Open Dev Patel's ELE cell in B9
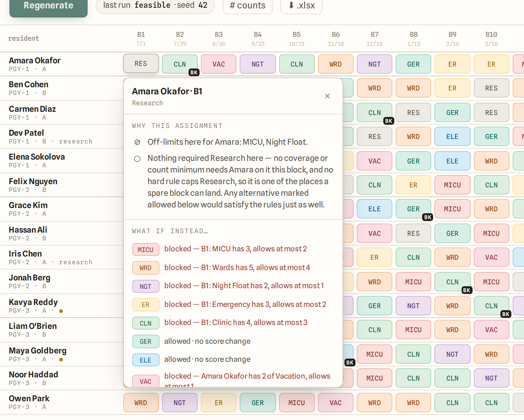Image resolution: width=524 pixels, height=420 pixels. click(x=452, y=136)
